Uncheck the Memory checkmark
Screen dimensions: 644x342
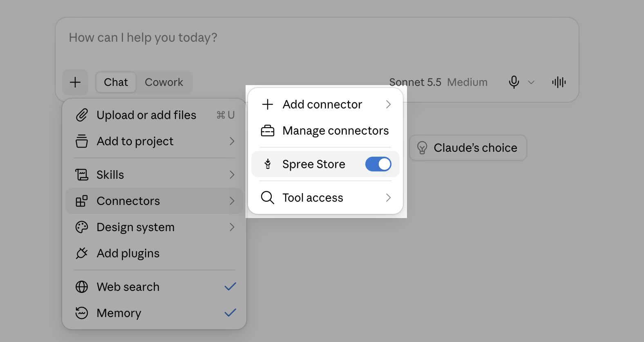click(x=230, y=313)
